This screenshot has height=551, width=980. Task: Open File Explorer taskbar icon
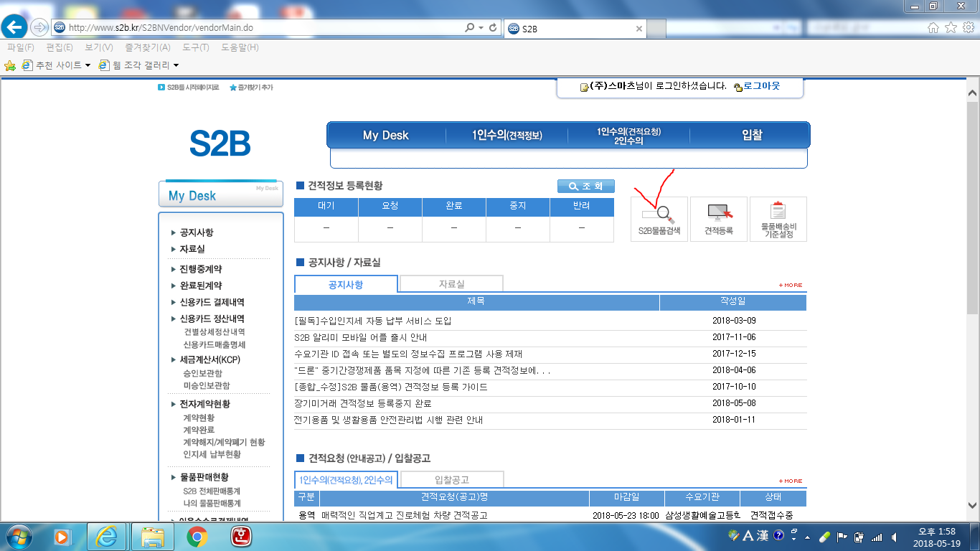154,536
